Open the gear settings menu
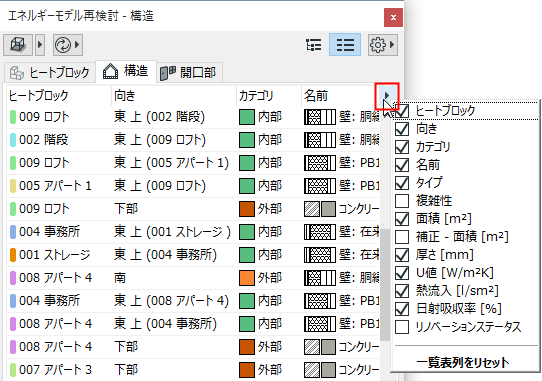This screenshot has height=381, width=542. click(382, 45)
